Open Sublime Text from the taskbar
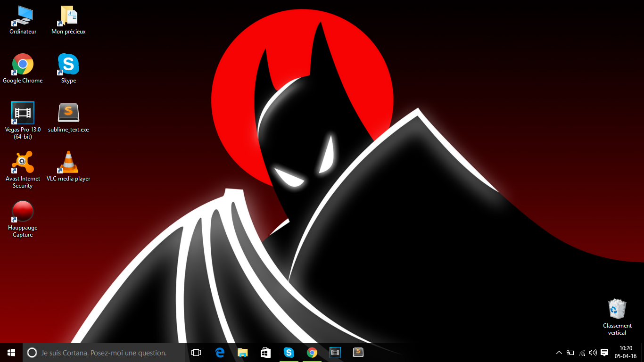Image resolution: width=644 pixels, height=362 pixels. pos(358,353)
